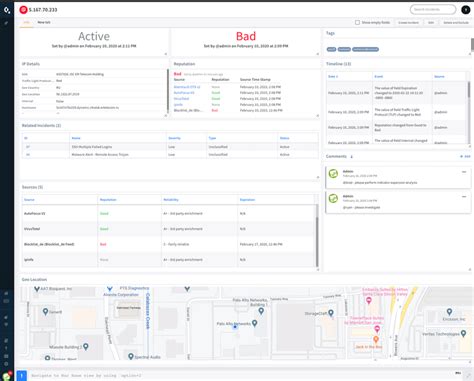The image size is (474, 381).
Task: Open options menu on the first Admin comment
Action: pos(464,172)
